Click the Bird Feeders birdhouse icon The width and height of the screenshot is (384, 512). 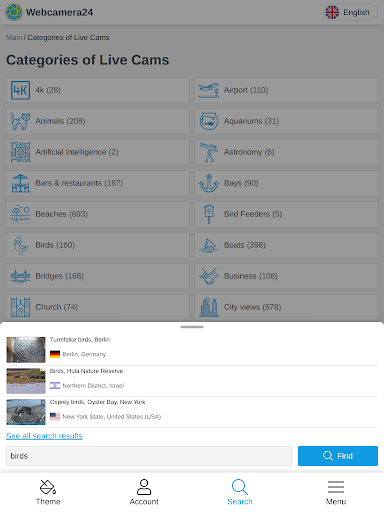[209, 214]
